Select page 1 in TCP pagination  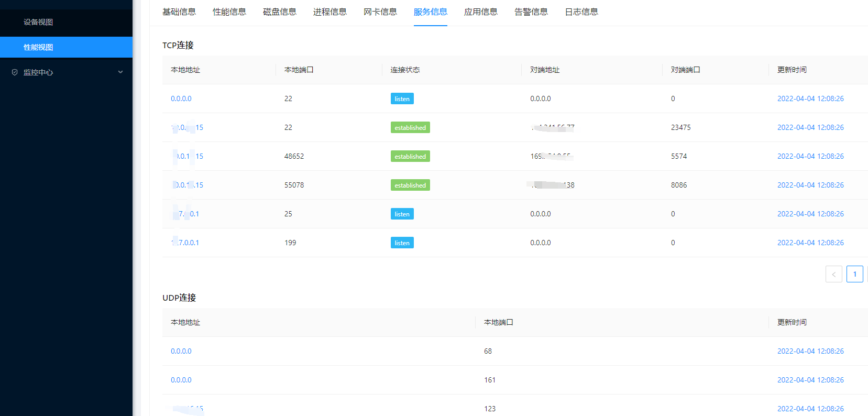coord(855,274)
